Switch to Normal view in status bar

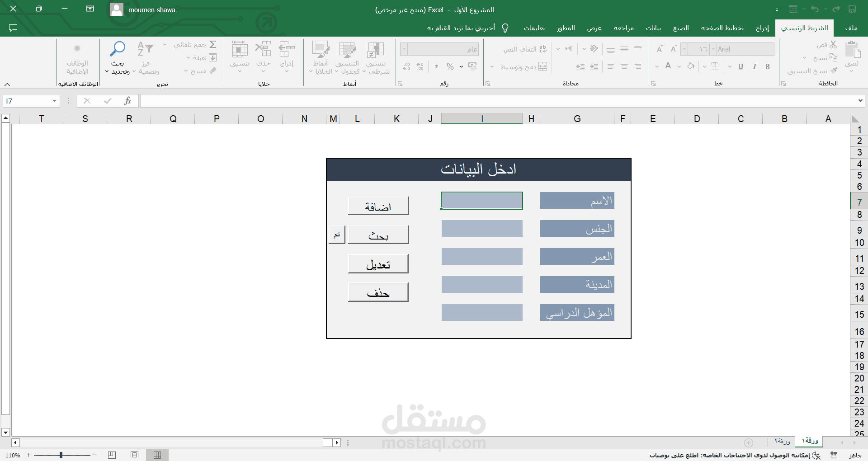pos(157,455)
